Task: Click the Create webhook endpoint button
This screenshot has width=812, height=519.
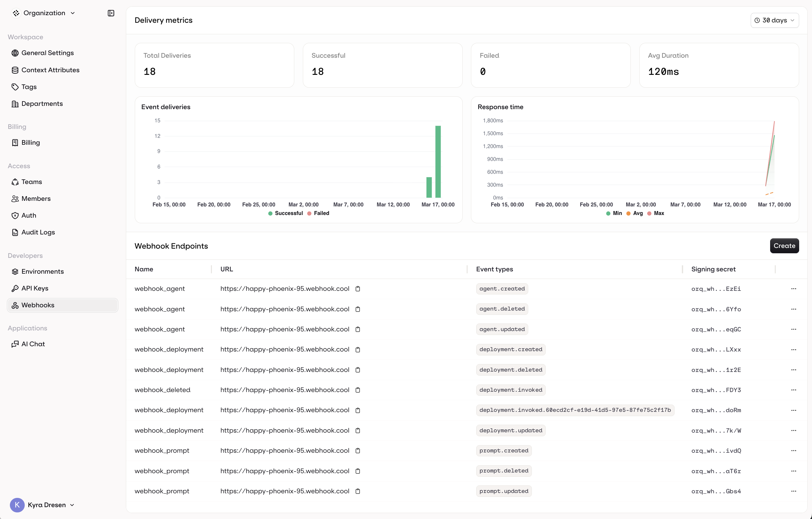Action: pyautogui.click(x=784, y=246)
